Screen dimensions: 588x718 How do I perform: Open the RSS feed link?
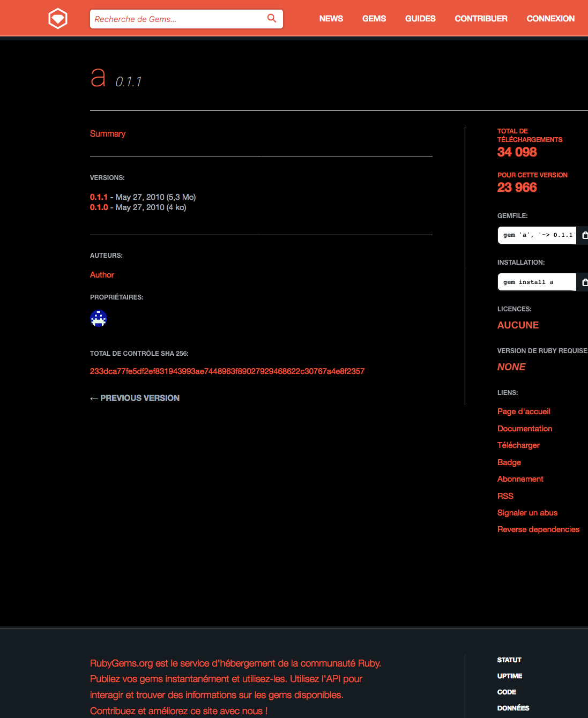pos(505,496)
